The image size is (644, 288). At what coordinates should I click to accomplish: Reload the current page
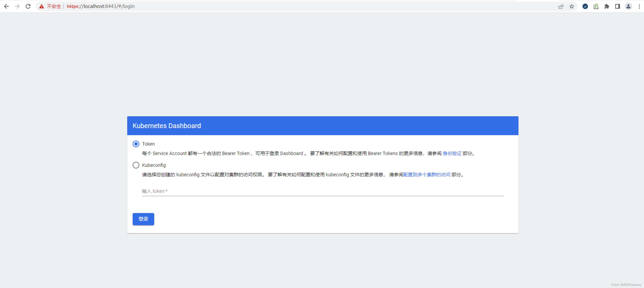pyautogui.click(x=28, y=6)
